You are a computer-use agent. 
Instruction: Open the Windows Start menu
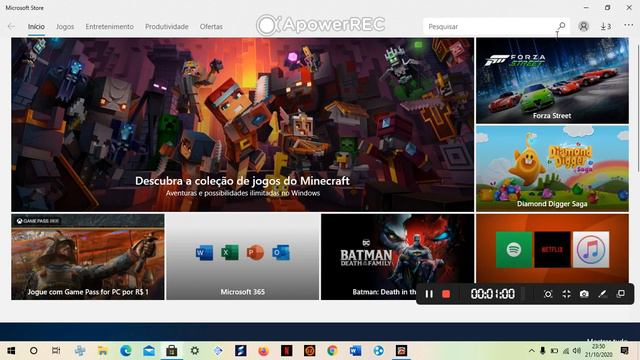(11, 351)
